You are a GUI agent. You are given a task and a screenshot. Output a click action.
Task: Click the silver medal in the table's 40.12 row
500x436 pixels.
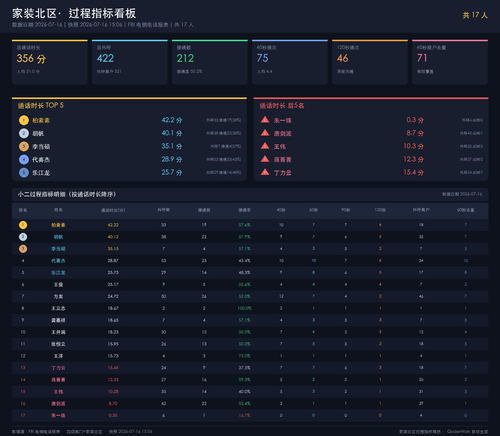[23, 237]
